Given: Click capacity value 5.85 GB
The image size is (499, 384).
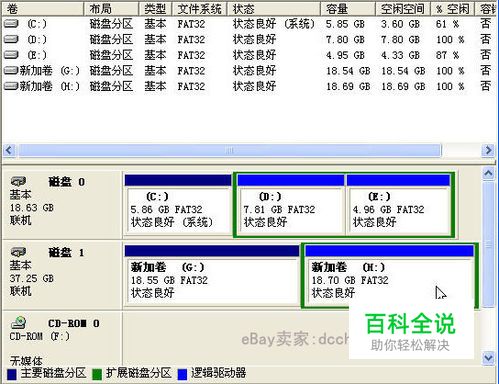Looking at the screenshot, I should (345, 24).
